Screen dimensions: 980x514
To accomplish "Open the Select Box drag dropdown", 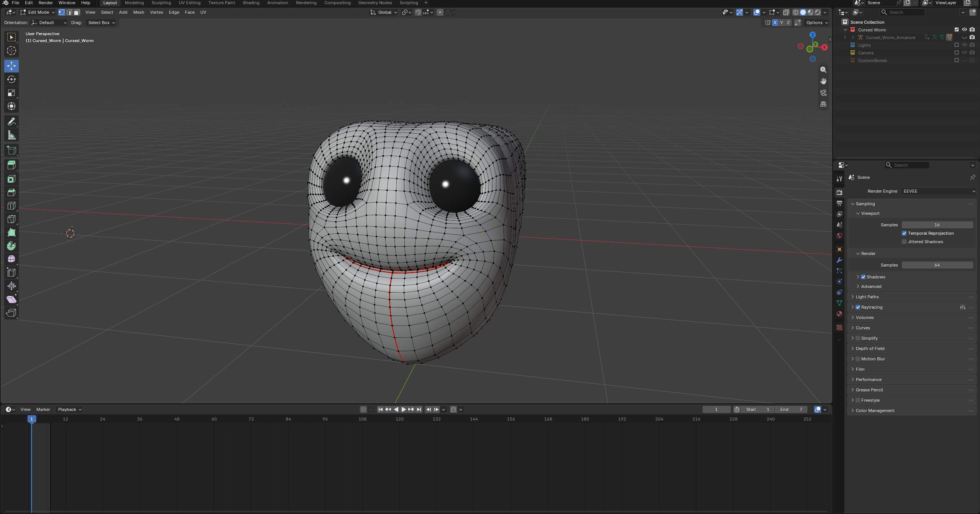I will tap(101, 23).
